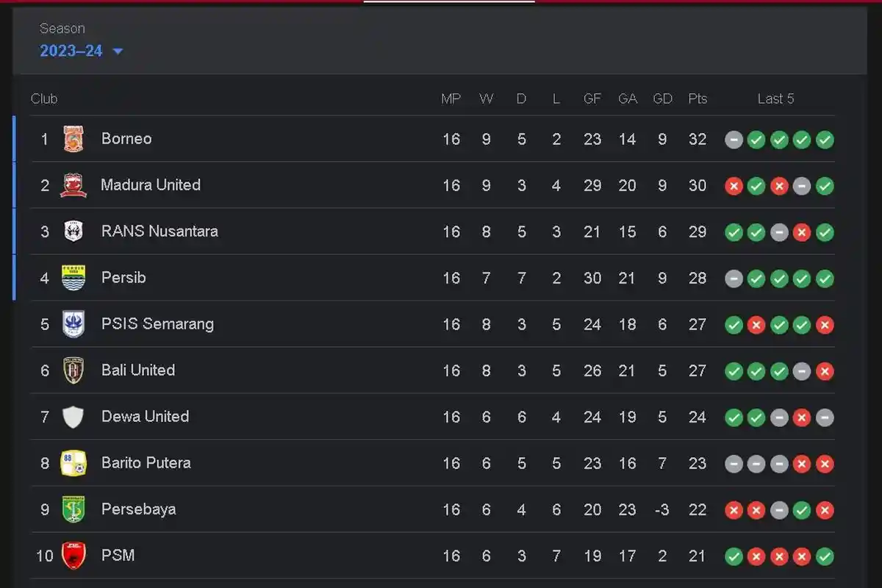This screenshot has width=882, height=588.
Task: Click the green win marker in Borneo's Last 5
Action: click(x=756, y=139)
